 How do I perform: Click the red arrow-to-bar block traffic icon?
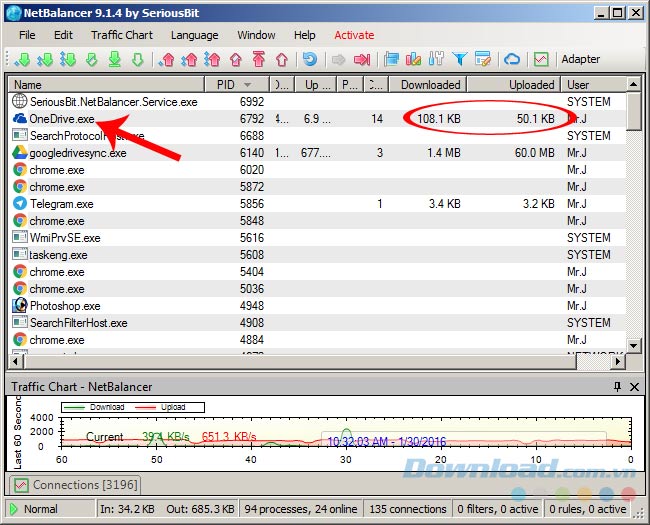coord(362,59)
